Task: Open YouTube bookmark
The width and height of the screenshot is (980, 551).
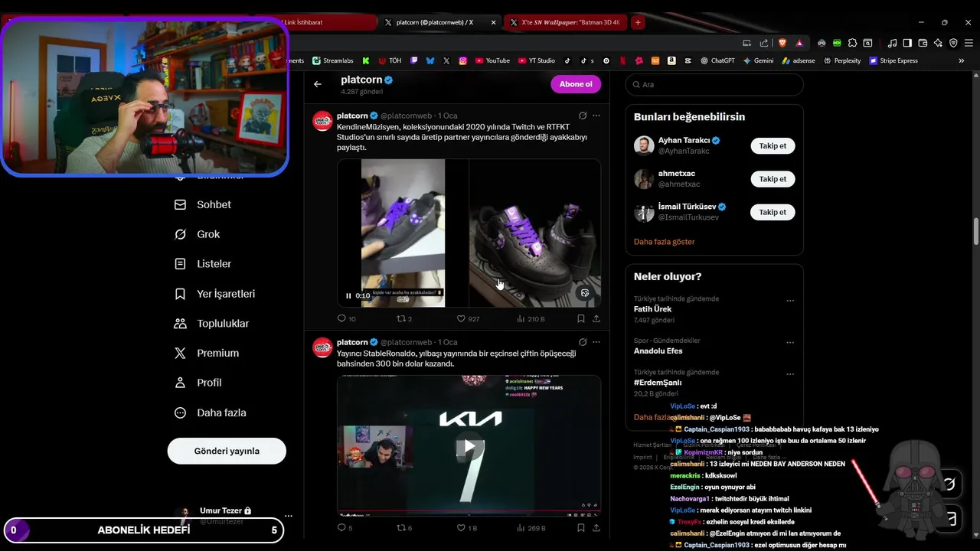Action: [492, 60]
